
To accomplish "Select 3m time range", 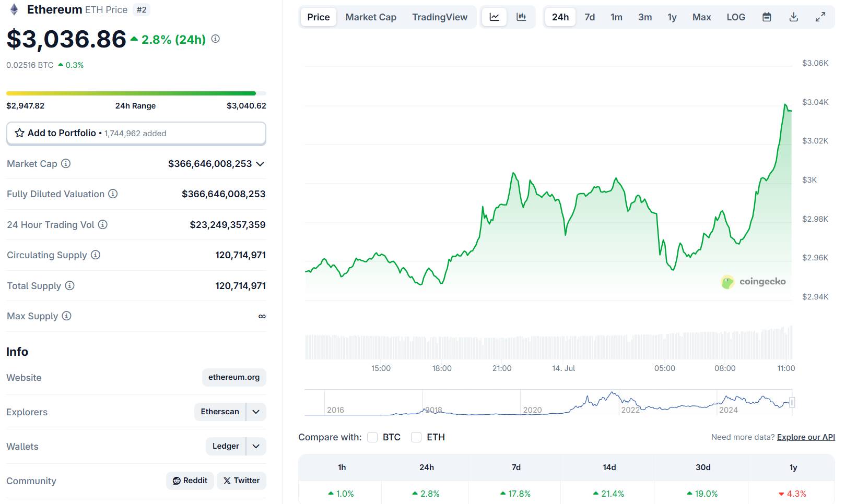I will tap(645, 17).
